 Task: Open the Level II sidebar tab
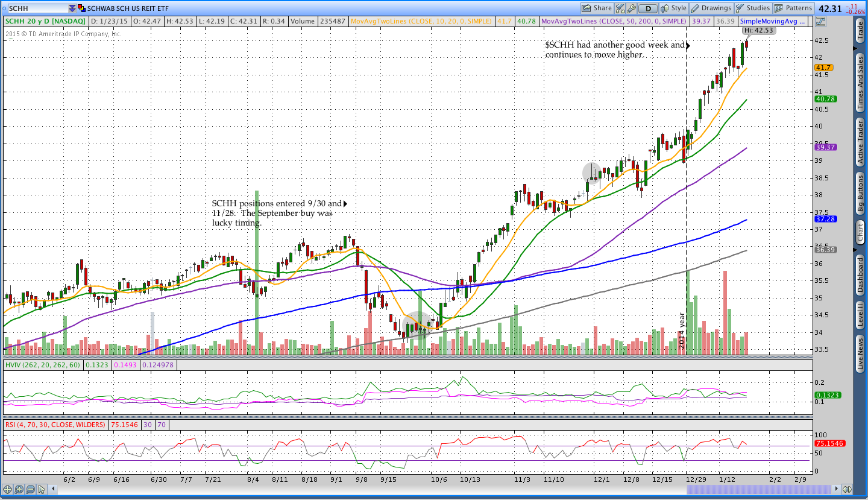click(860, 315)
